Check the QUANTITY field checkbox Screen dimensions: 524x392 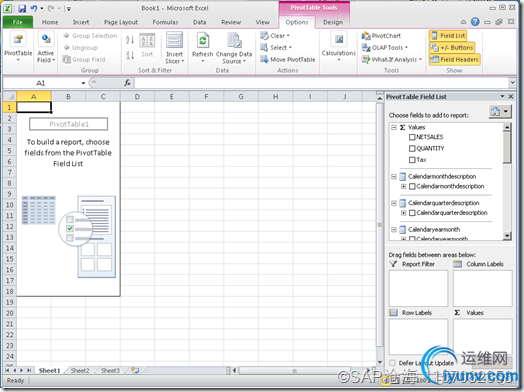click(412, 148)
